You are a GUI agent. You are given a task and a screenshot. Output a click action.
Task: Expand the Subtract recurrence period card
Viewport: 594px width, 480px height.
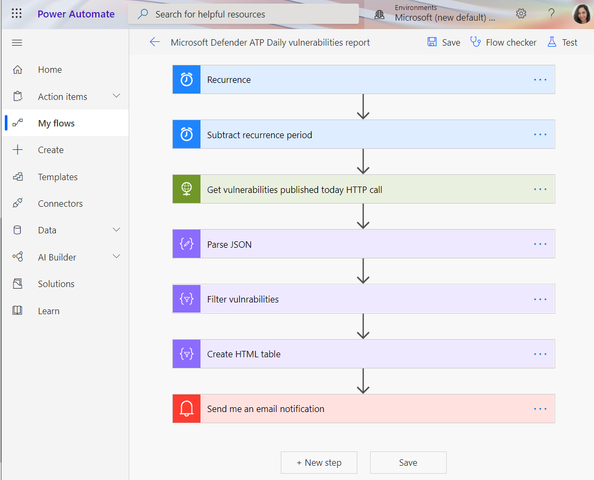364,134
